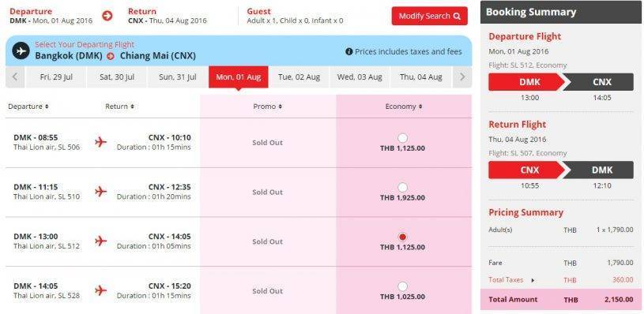Click the red arrow between Bangkok and Chiang Mai
Image resolution: width=644 pixels, height=314 pixels.
click(x=110, y=56)
